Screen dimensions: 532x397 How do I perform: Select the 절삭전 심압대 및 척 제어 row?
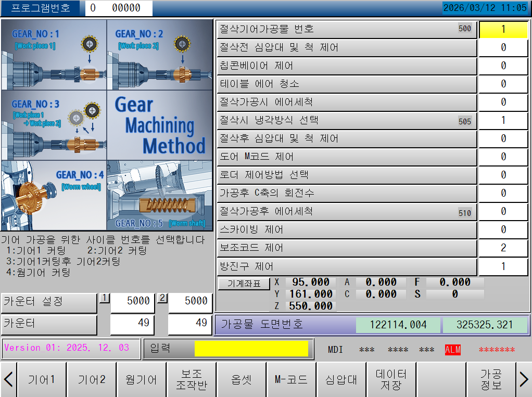[x=347, y=48]
